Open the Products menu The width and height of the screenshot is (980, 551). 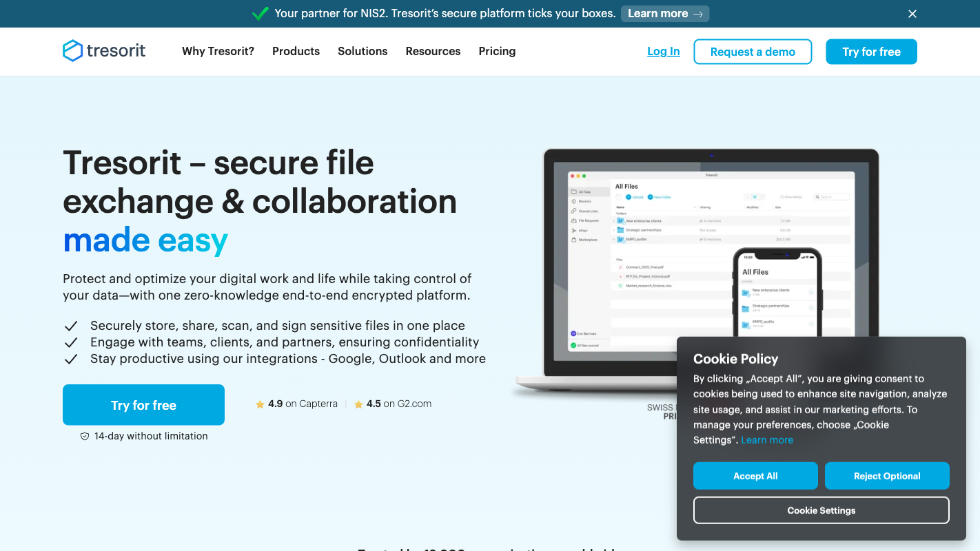(x=296, y=51)
